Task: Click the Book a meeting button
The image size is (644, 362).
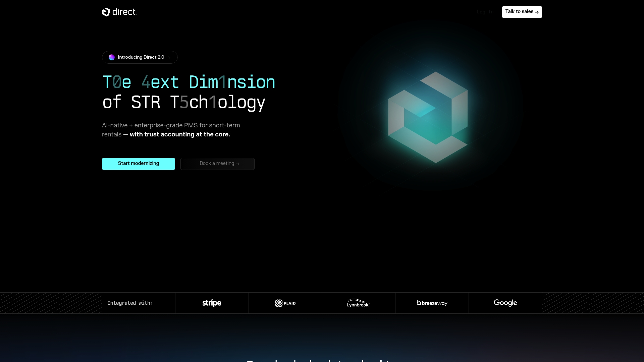Action: (217, 164)
